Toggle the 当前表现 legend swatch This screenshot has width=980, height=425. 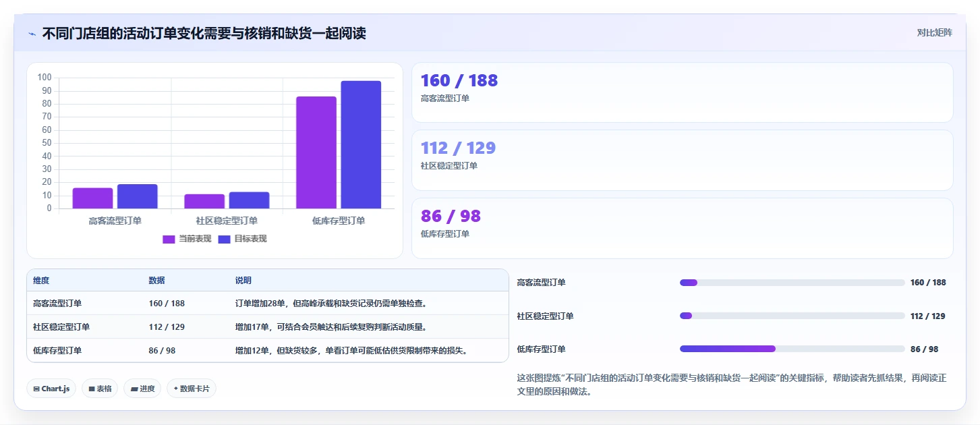pyautogui.click(x=169, y=239)
